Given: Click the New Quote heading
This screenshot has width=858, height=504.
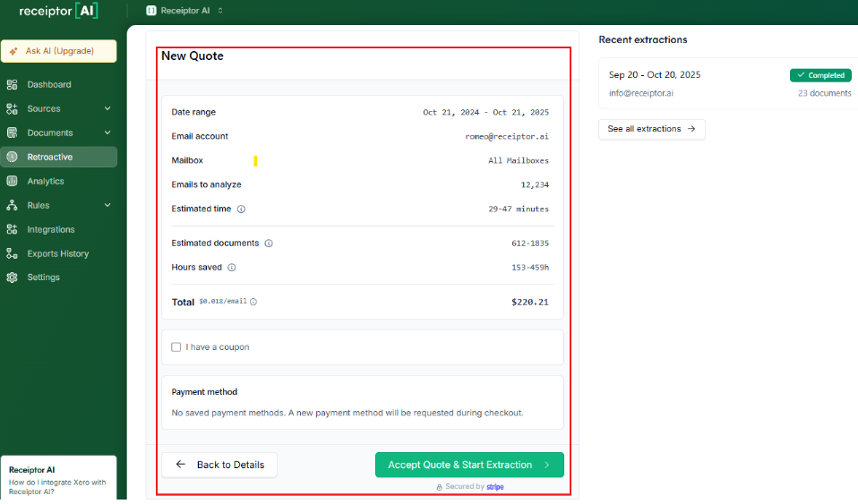Looking at the screenshot, I should (x=192, y=56).
